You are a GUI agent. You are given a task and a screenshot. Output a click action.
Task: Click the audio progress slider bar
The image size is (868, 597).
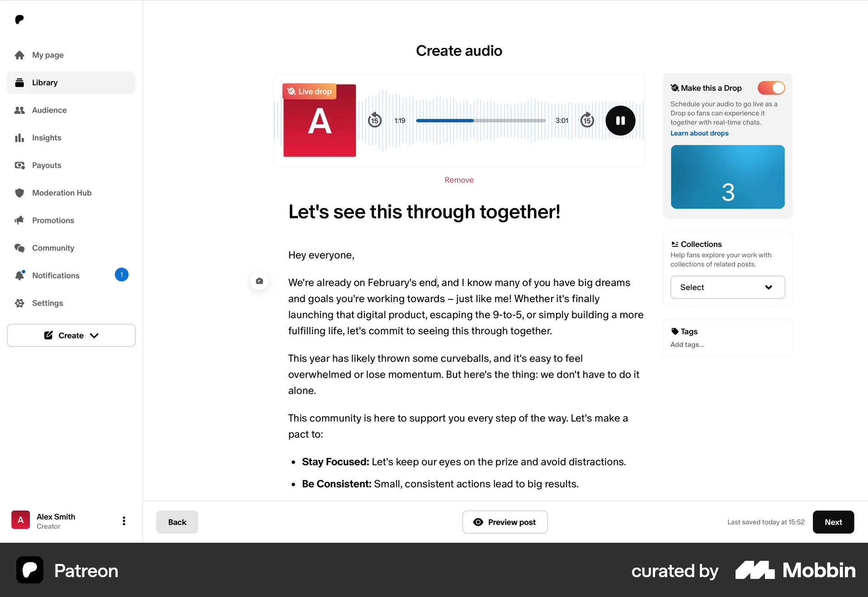tap(481, 121)
